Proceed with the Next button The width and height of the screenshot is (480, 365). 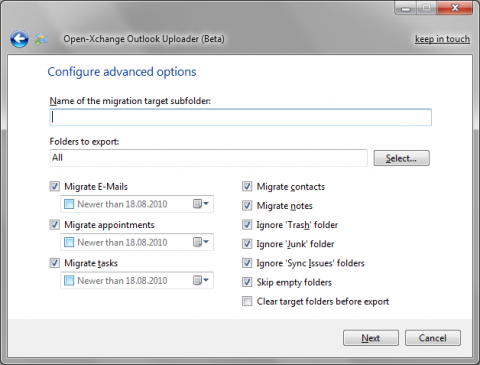pos(371,338)
